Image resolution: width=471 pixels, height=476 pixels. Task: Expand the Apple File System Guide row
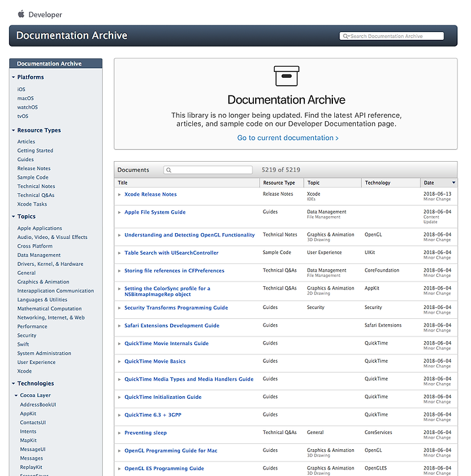119,212
